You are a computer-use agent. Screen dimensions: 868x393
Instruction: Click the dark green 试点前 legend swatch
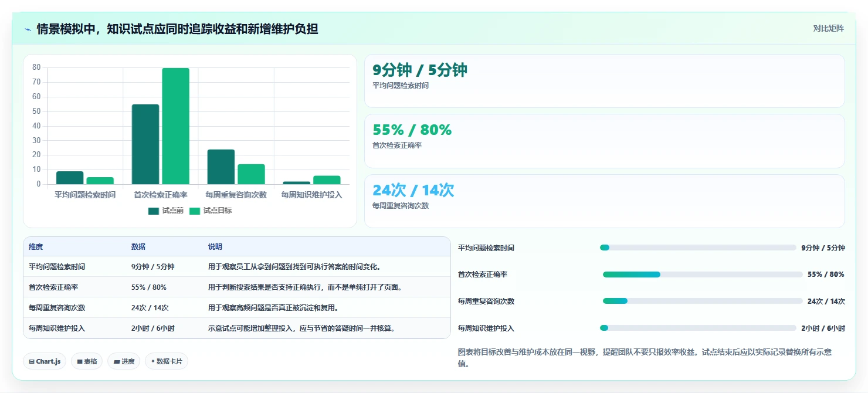[x=154, y=211]
